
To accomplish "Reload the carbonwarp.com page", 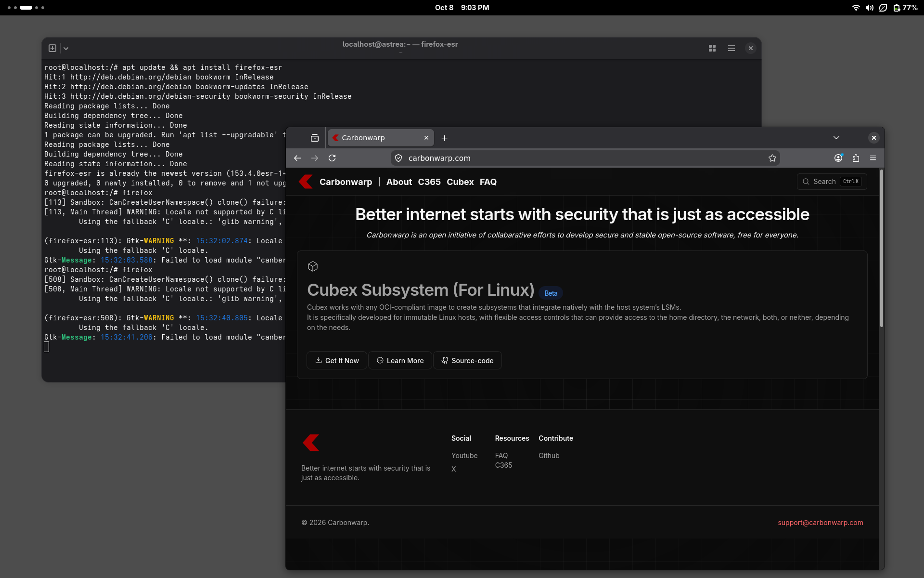I will pyautogui.click(x=332, y=158).
